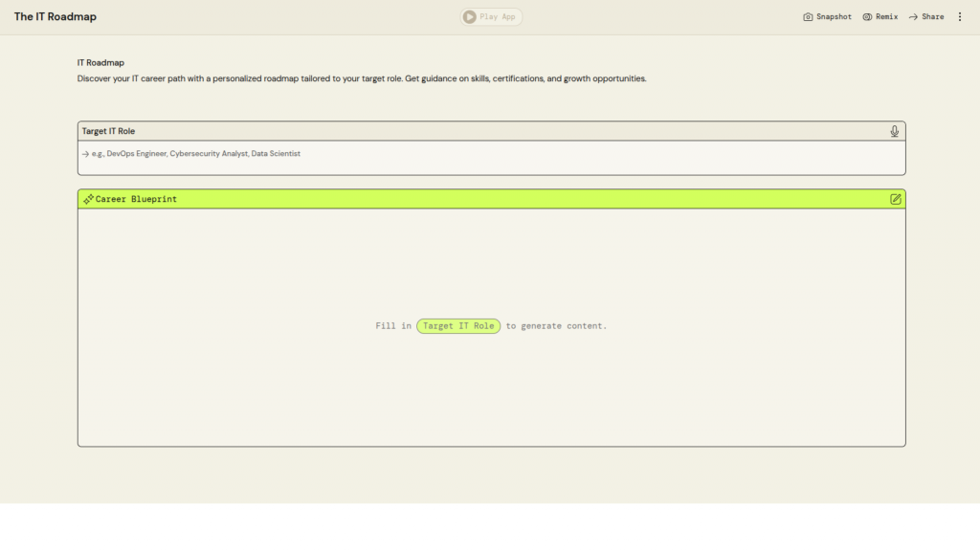Click the Snapshot text label

tap(834, 17)
